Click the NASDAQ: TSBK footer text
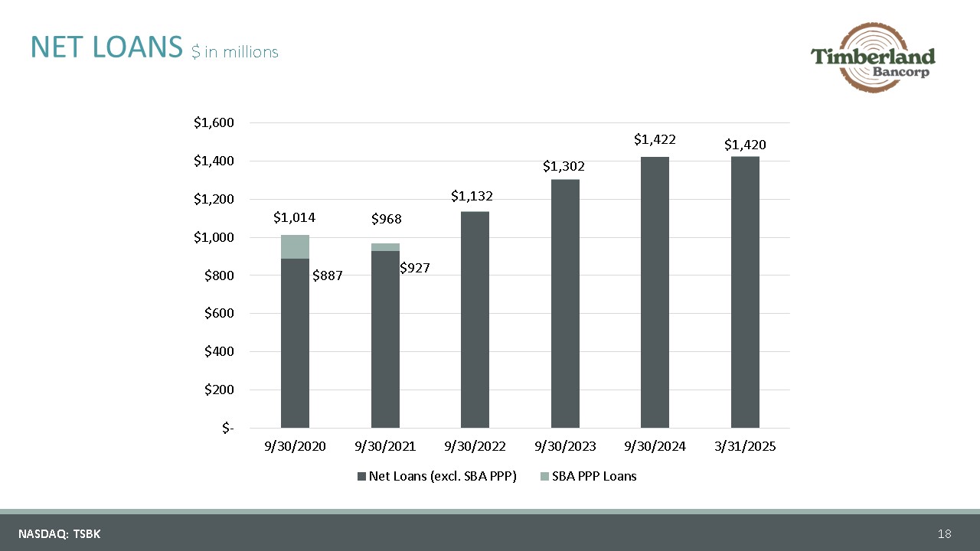Viewport: 980px width, 551px height. pos(60,533)
